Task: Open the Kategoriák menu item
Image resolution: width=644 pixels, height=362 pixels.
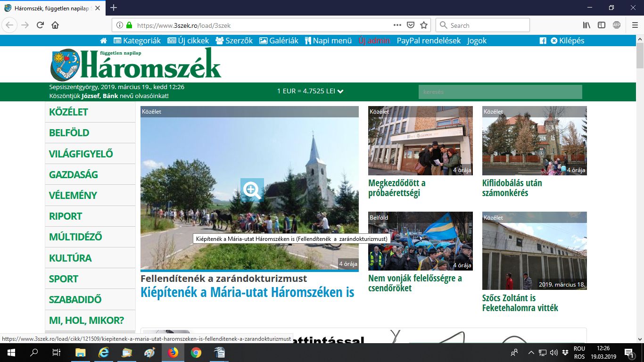Action: pos(137,41)
